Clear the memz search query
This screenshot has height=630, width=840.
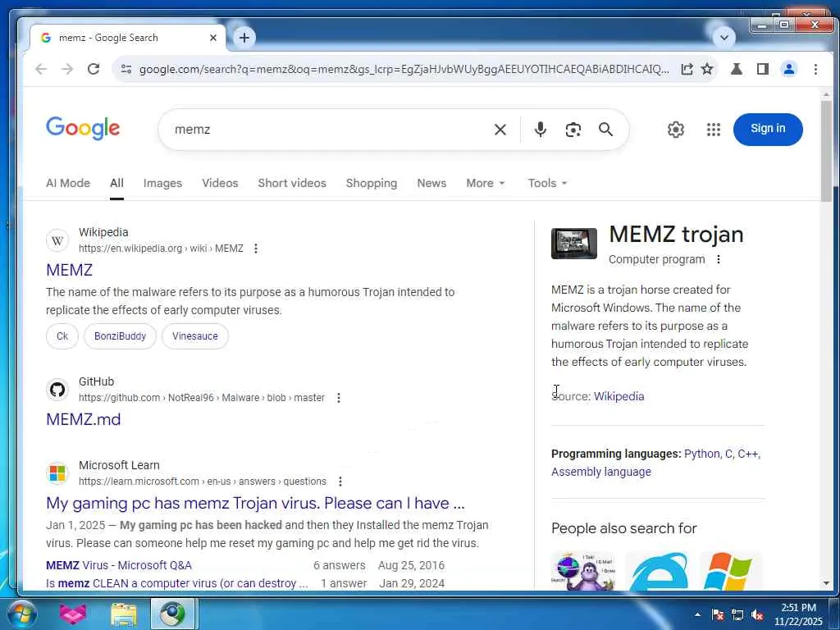(500, 130)
